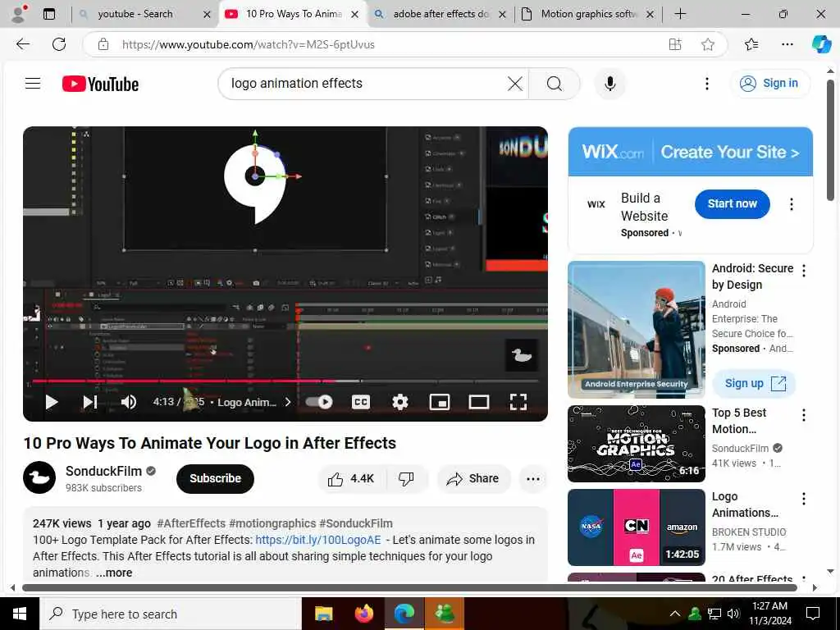840x630 pixels.
Task: Enable miniplayer mode
Action: [x=440, y=402]
